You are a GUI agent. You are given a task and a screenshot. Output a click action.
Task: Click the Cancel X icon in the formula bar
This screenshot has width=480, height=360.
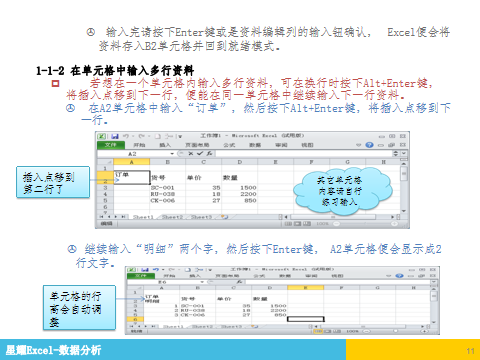pos(191,154)
